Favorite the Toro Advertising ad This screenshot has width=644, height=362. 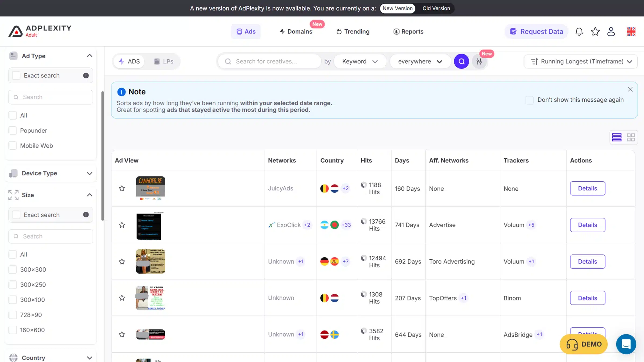point(122,261)
